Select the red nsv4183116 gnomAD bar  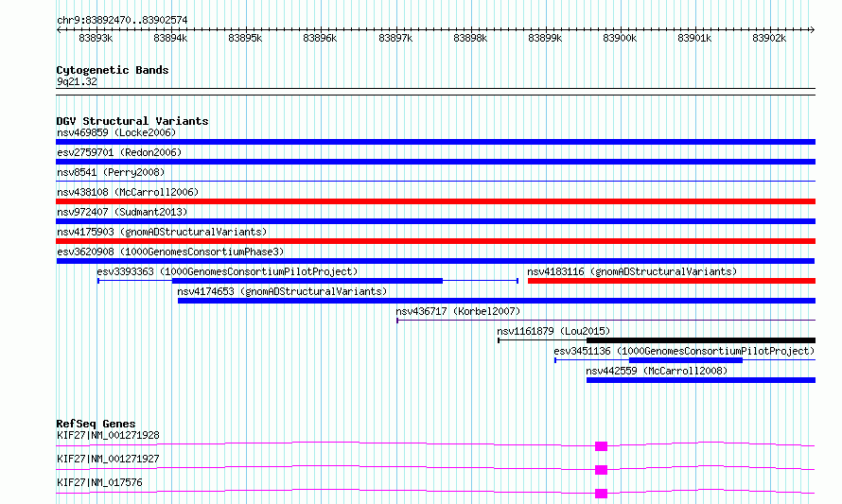(x=672, y=281)
